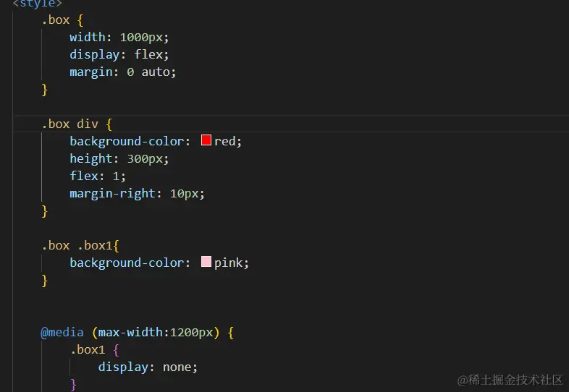Click the 'display: none;' declaration
This screenshot has width=569, height=392.
point(148,367)
